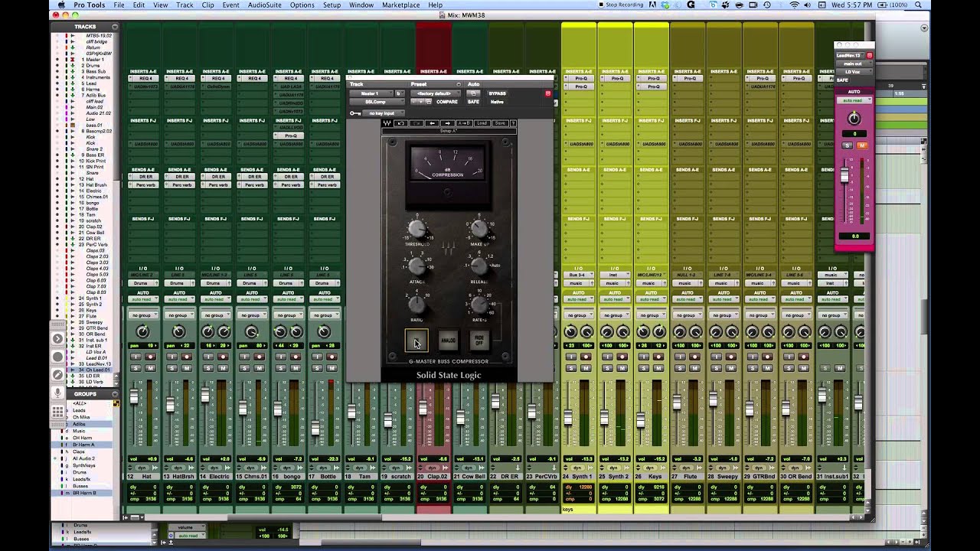The height and width of the screenshot is (551, 980).
Task: Open auto read dropdown in LeadNev.13 window
Action: pos(853,100)
